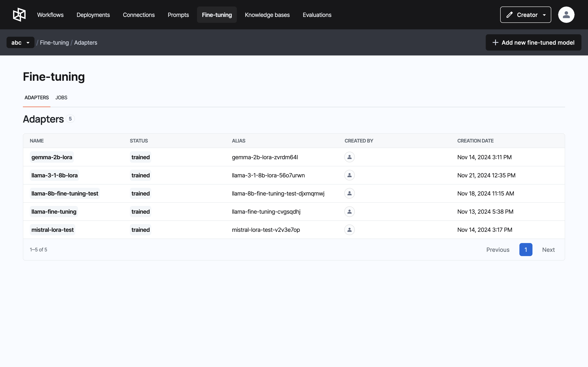Go to Evaluations in navigation
The width and height of the screenshot is (588, 367).
(317, 15)
